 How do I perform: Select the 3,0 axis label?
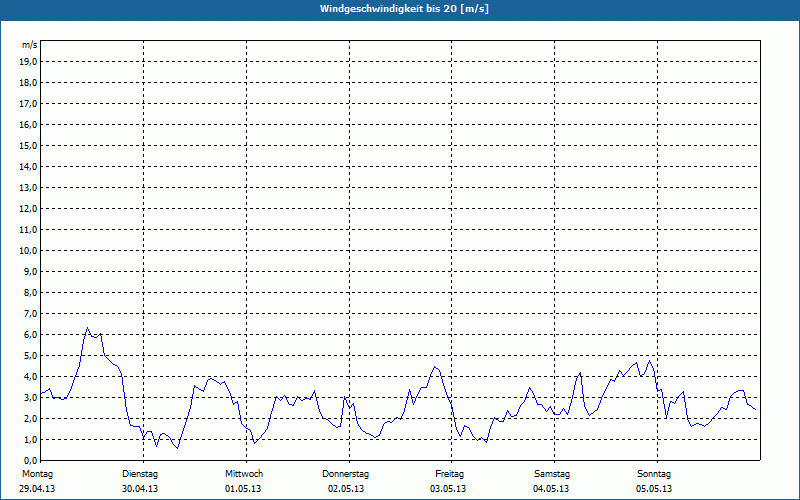(x=30, y=397)
